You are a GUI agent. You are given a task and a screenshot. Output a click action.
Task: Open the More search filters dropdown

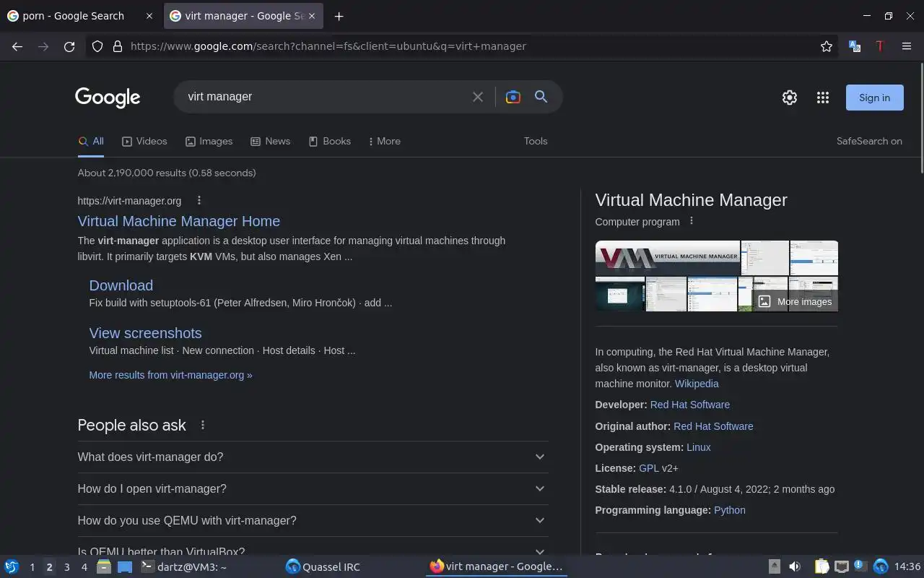point(384,142)
